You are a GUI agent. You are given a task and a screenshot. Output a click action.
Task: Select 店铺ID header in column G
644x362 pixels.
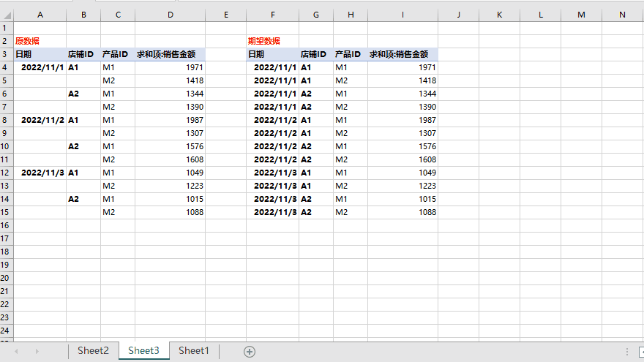coord(316,54)
